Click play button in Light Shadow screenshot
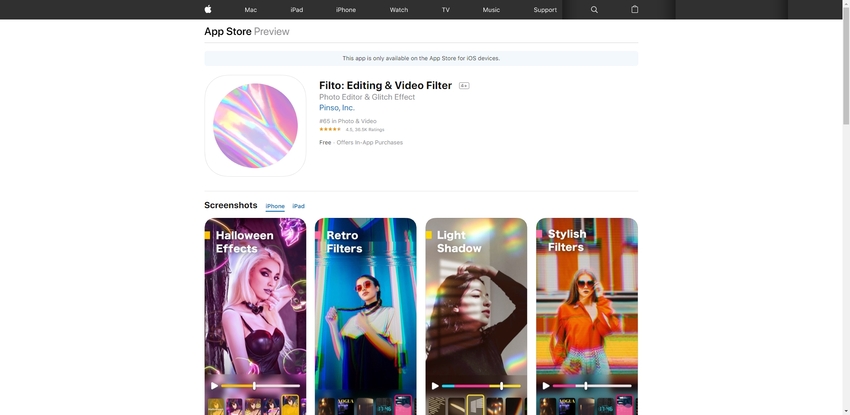Image resolution: width=850 pixels, height=415 pixels. click(435, 386)
